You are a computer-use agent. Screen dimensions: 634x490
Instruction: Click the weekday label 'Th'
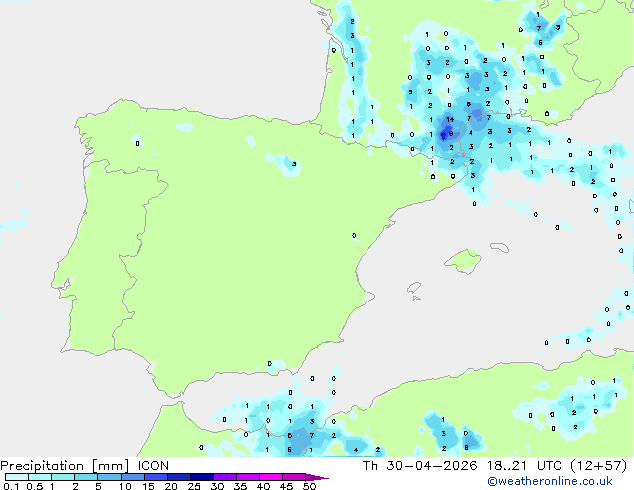pos(370,466)
